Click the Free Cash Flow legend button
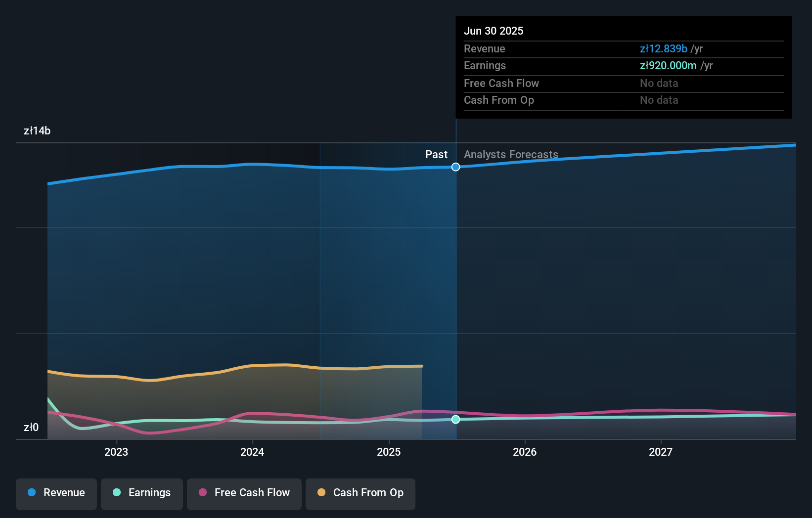The image size is (812, 518). 244,494
